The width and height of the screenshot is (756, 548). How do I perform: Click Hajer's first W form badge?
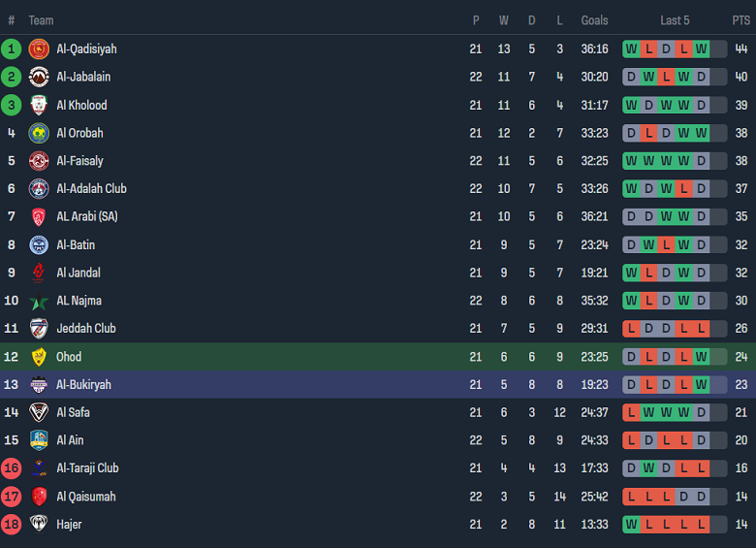tap(632, 525)
